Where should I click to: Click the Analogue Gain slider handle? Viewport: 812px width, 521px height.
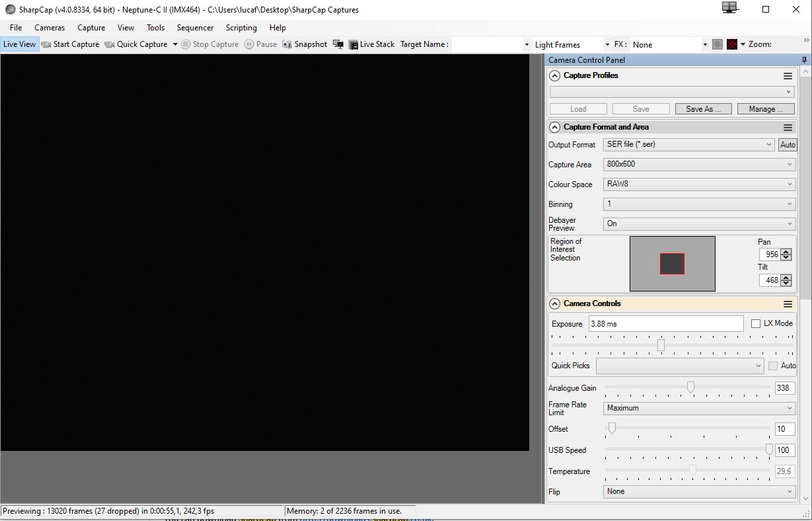pyautogui.click(x=690, y=387)
